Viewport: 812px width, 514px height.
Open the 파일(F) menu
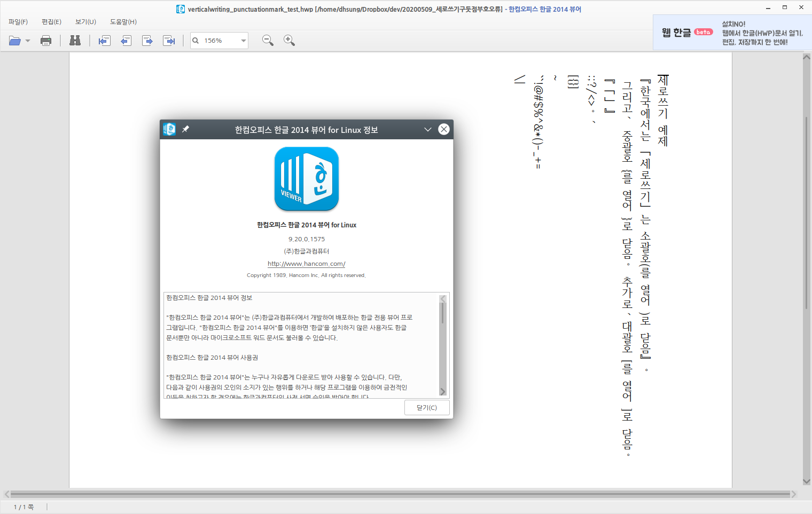click(18, 22)
